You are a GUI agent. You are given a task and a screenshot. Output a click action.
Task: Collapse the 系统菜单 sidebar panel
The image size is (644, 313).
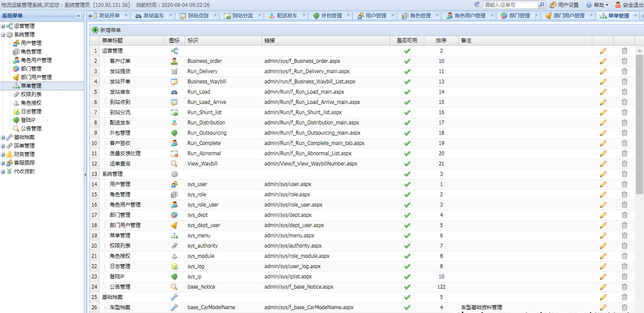point(78,15)
